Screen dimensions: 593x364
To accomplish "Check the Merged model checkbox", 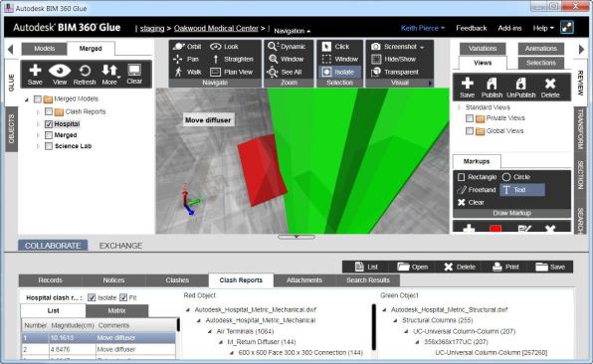I will (x=49, y=135).
